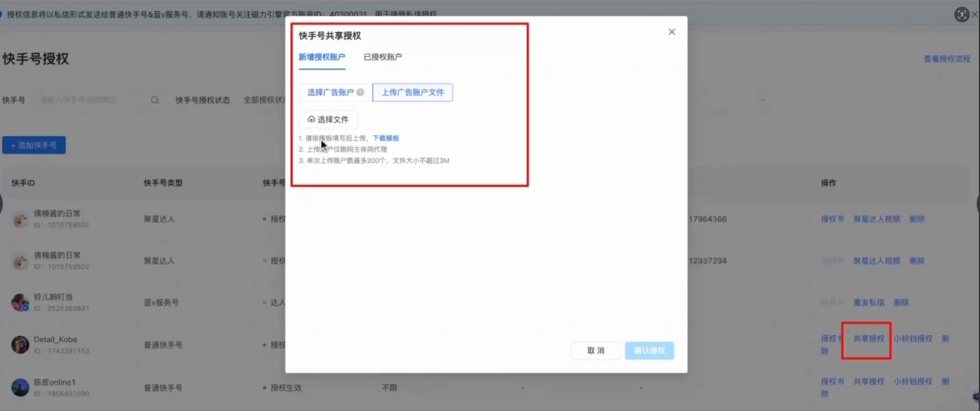Viewport: 980px width, 411px height.
Task: Click the 蓝v服务号 type cell
Action: [161, 303]
